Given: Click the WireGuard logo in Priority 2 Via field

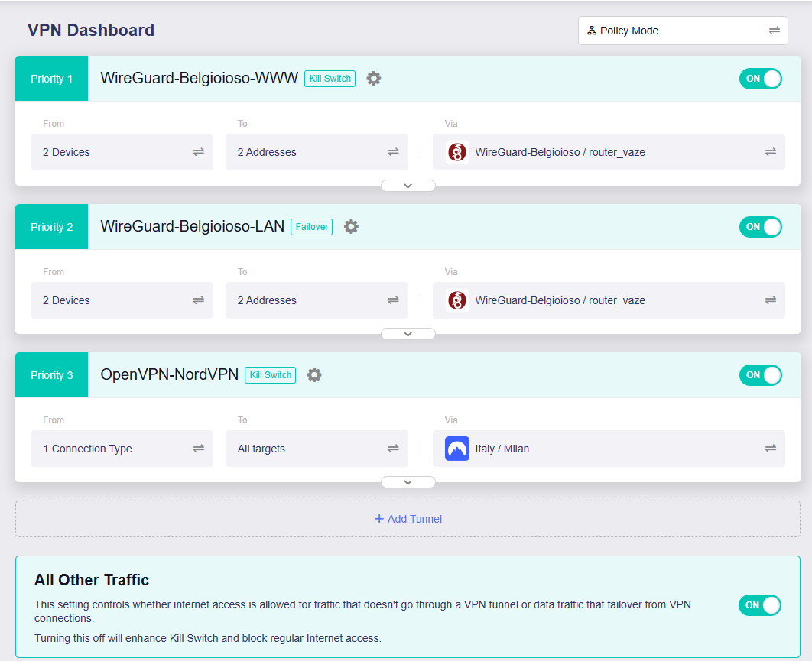Looking at the screenshot, I should (x=456, y=300).
